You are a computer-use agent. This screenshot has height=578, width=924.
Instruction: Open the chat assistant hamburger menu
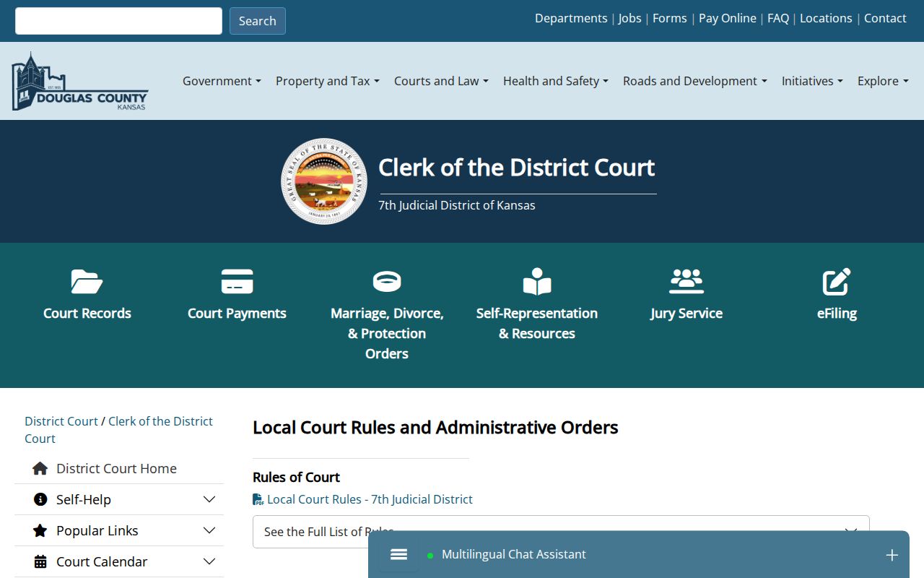tap(399, 554)
